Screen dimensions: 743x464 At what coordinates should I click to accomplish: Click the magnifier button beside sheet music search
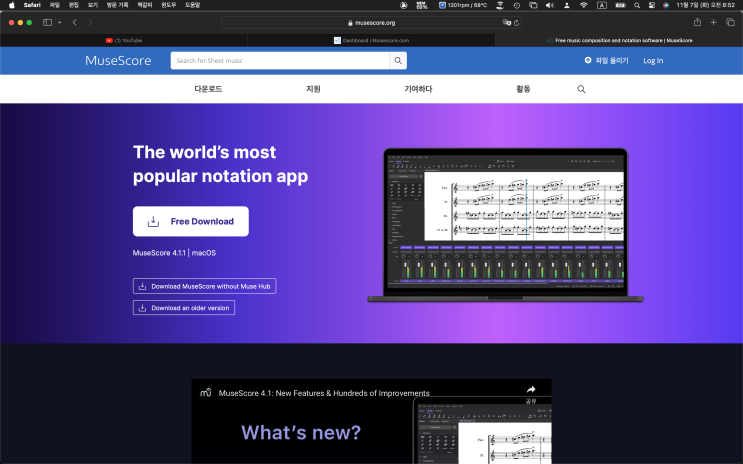coord(398,61)
